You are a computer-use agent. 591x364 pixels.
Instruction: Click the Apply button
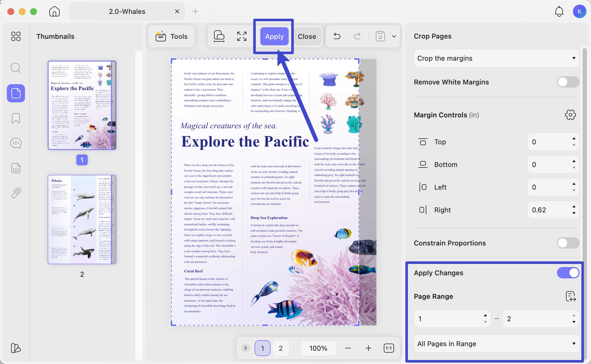[274, 36]
